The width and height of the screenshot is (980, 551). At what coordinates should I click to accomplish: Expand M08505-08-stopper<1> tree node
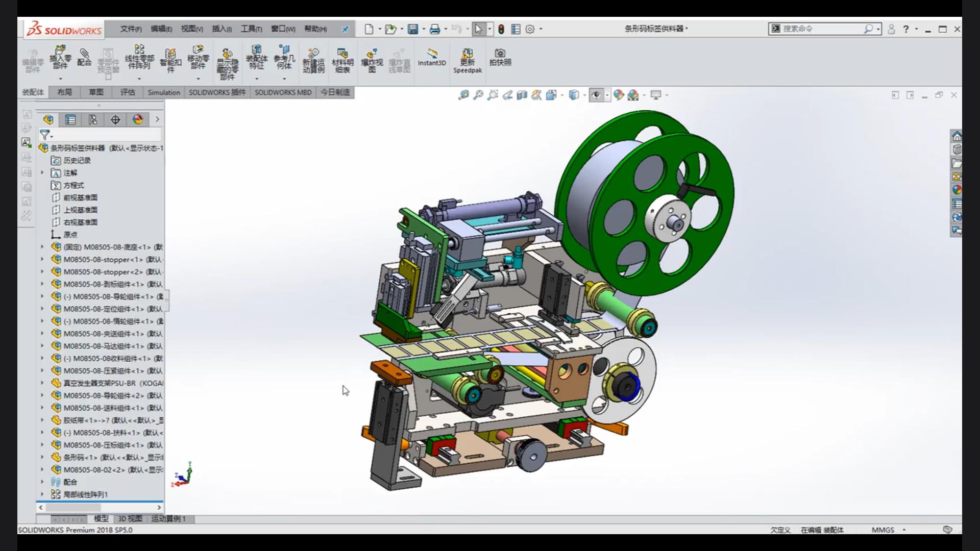pyautogui.click(x=42, y=259)
